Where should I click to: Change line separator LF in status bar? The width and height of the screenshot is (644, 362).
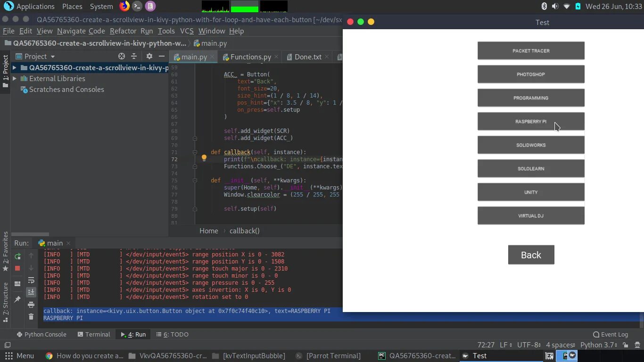(x=505, y=345)
